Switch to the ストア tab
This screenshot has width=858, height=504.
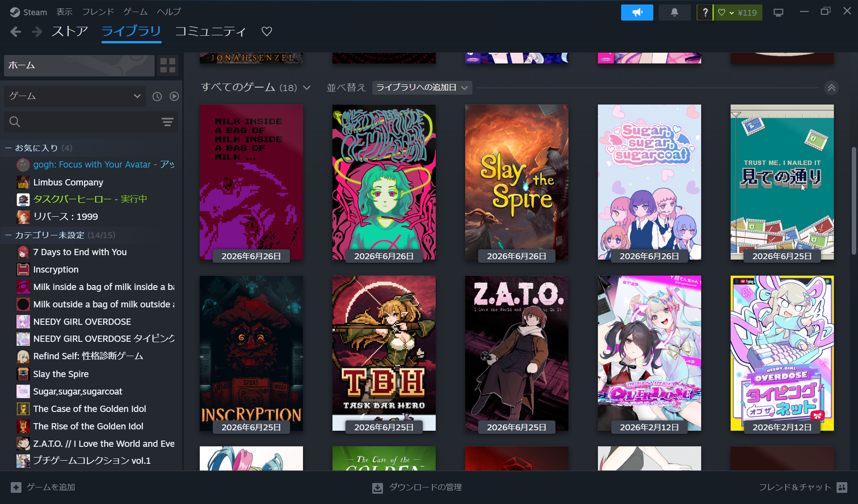tap(70, 31)
